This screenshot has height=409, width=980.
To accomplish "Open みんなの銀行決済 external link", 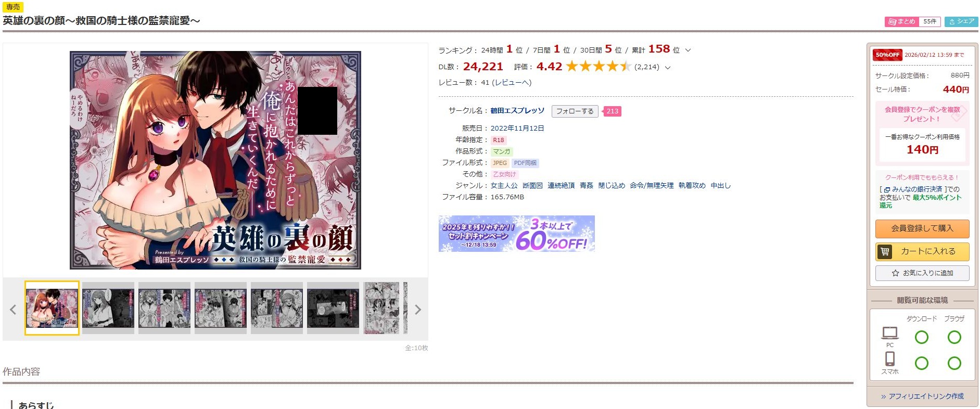I will click(913, 189).
